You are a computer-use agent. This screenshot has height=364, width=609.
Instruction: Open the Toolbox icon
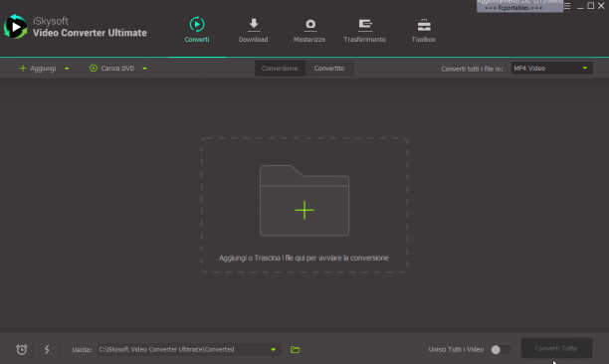(424, 25)
